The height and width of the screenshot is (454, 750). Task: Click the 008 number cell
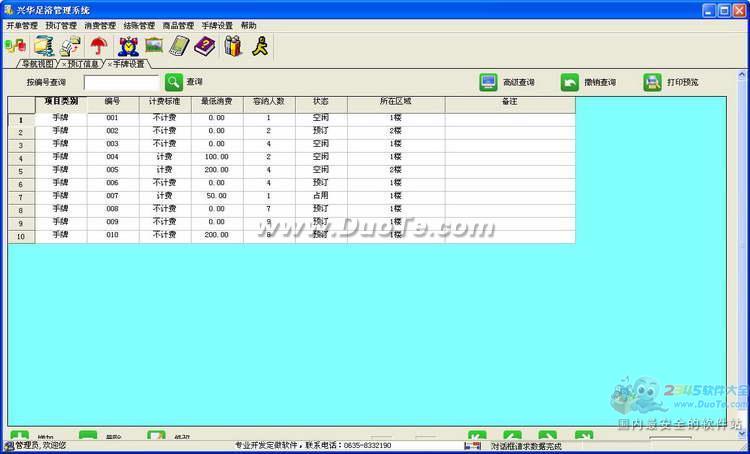[x=113, y=209]
